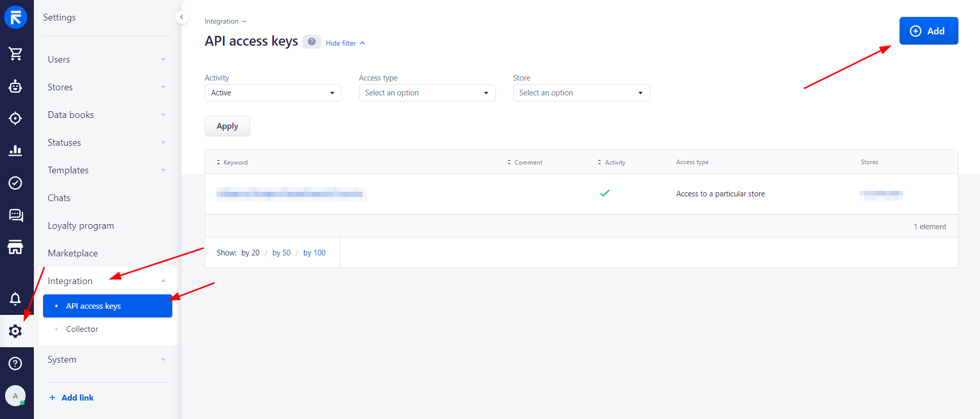Select the Collector menu item
The height and width of the screenshot is (419, 980).
click(82, 329)
